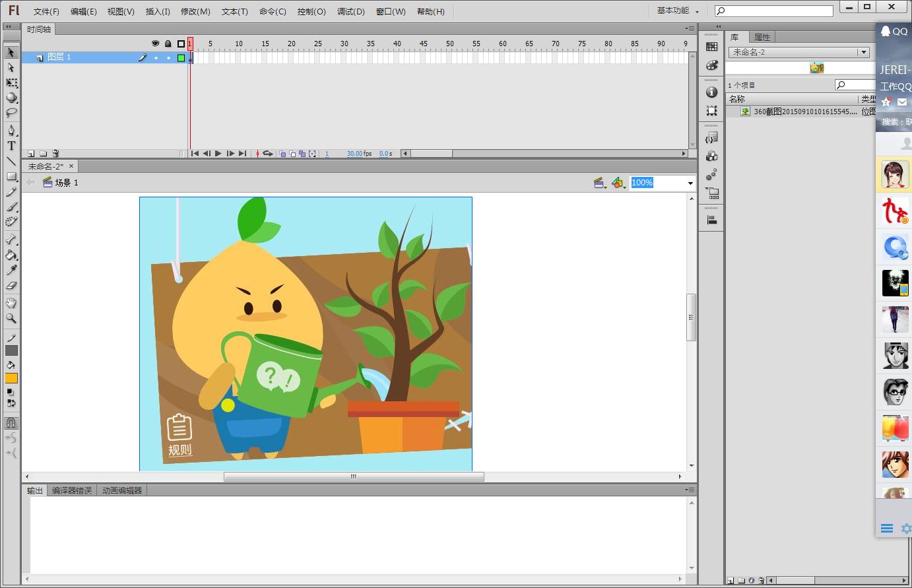Select the Zoom magnifier tool

[x=11, y=318]
